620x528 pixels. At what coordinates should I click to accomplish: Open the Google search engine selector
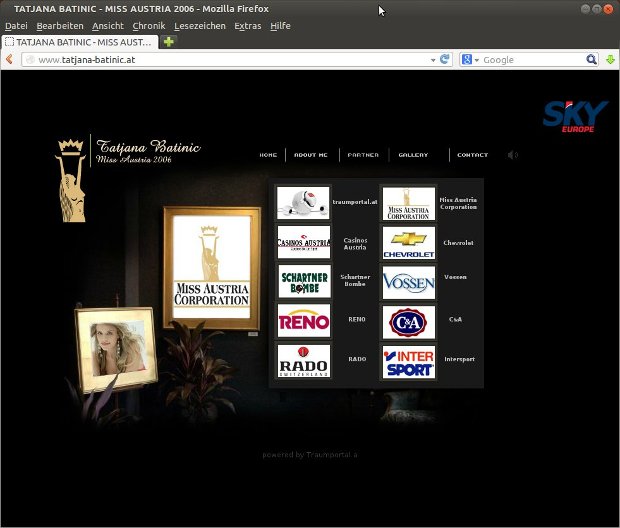(x=470, y=59)
